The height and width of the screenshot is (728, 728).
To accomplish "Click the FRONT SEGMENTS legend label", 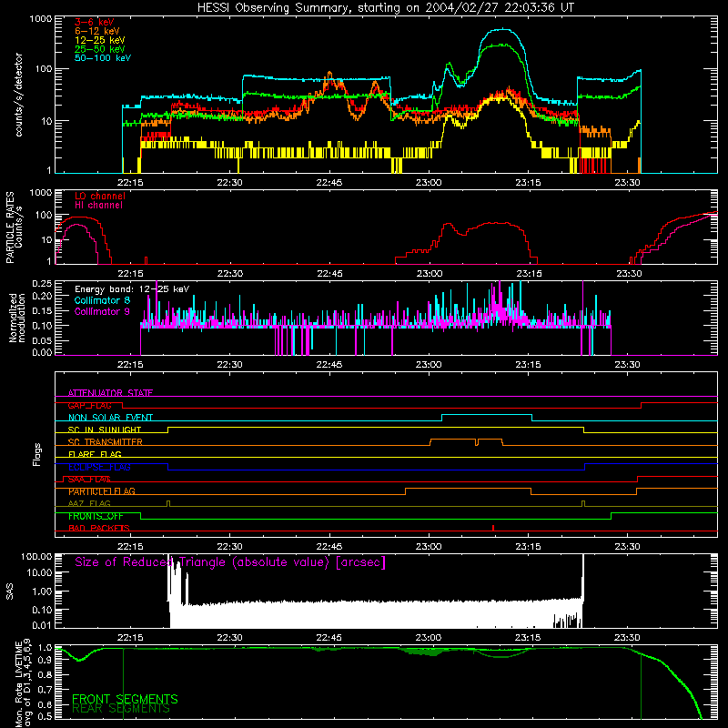I will pos(125,699).
